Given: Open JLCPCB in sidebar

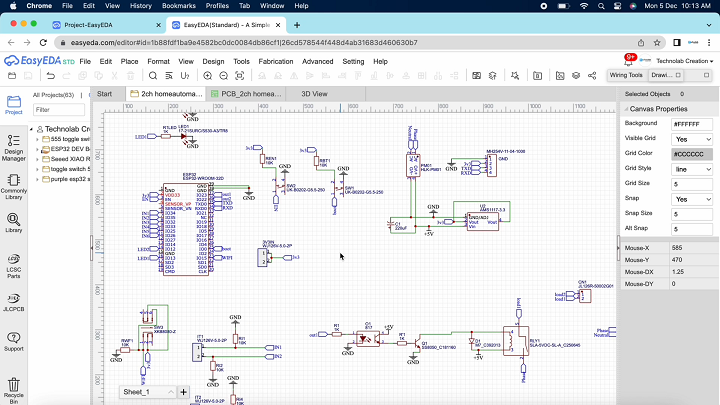Looking at the screenshot, I should click(x=14, y=302).
